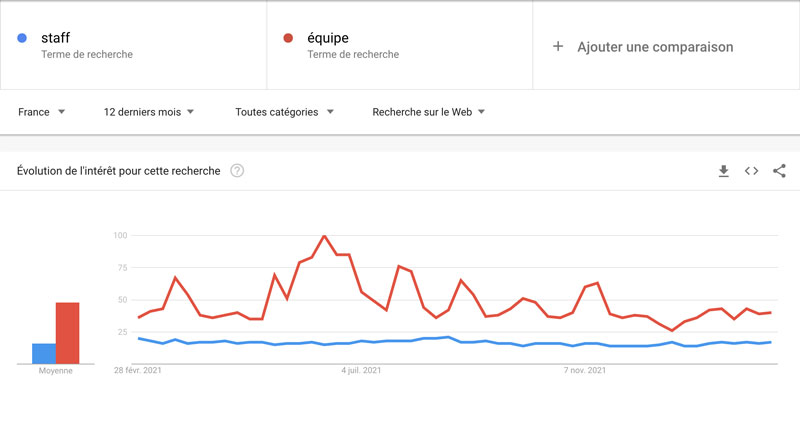Click the help question mark icon

pyautogui.click(x=237, y=171)
